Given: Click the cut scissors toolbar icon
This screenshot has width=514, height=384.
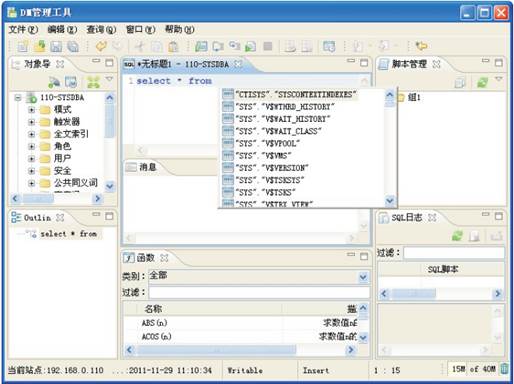Looking at the screenshot, I should [140, 46].
